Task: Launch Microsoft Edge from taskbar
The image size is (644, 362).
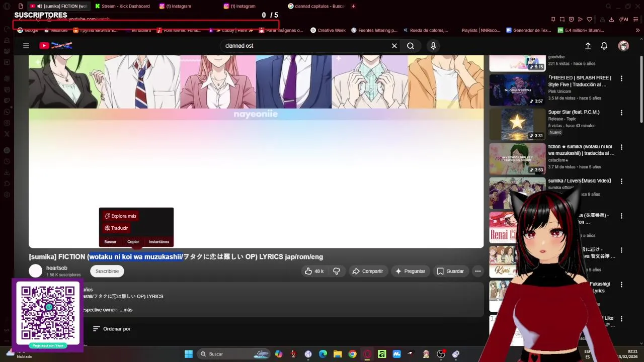Action: 323,354
